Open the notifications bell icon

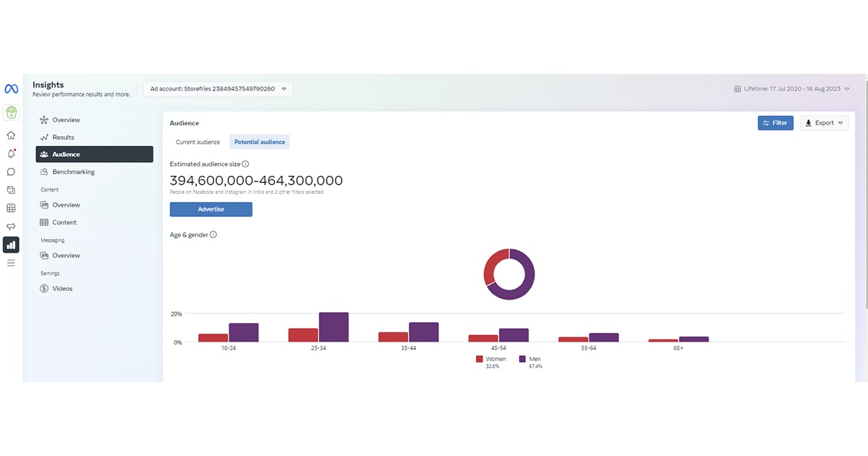[x=11, y=153]
